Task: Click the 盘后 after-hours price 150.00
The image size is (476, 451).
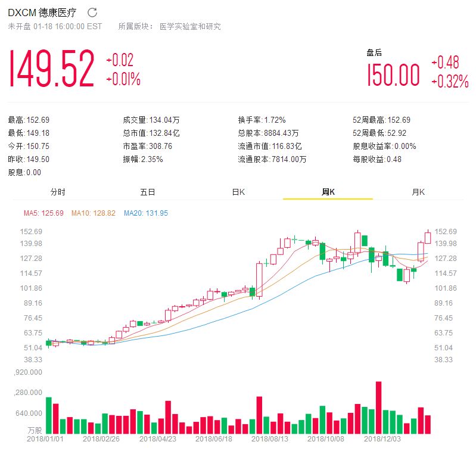Action: [393, 76]
